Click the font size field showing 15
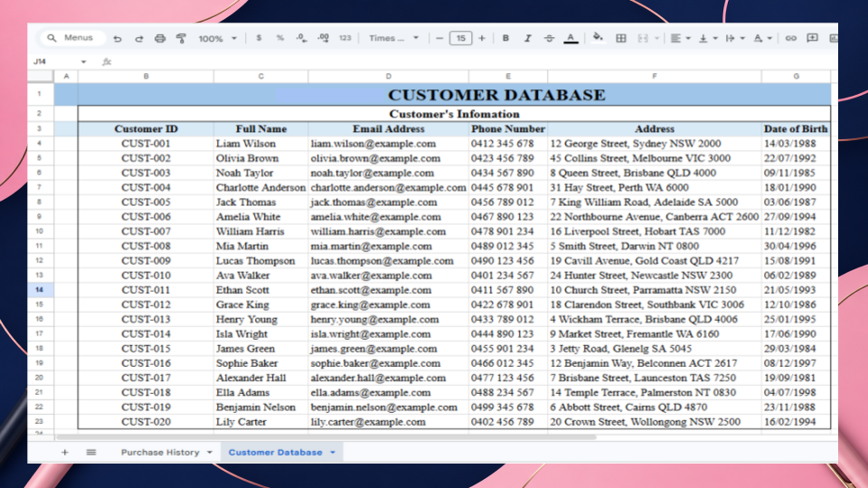868x488 pixels. pos(460,38)
